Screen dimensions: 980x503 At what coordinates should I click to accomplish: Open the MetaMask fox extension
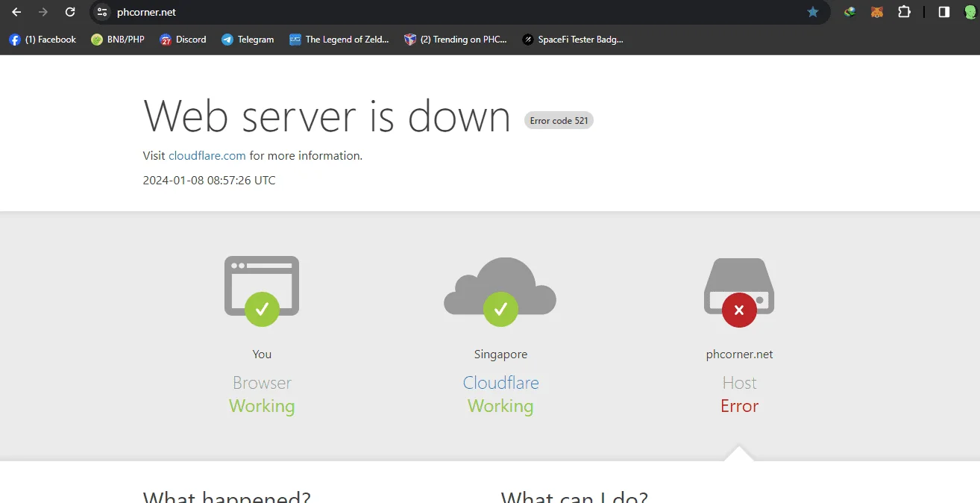coord(877,12)
